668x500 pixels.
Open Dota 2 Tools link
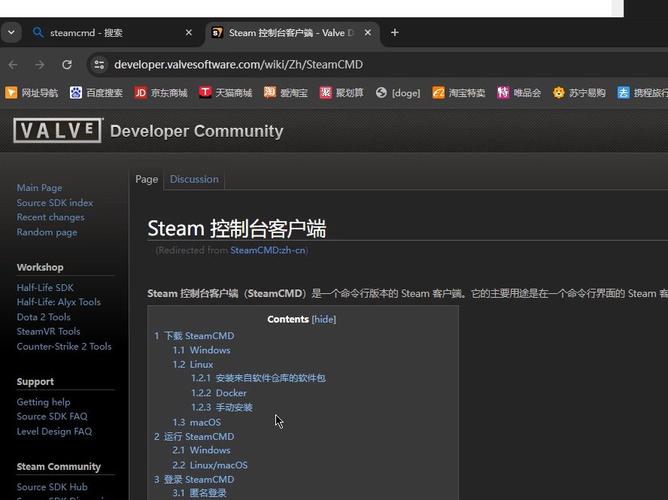point(43,317)
